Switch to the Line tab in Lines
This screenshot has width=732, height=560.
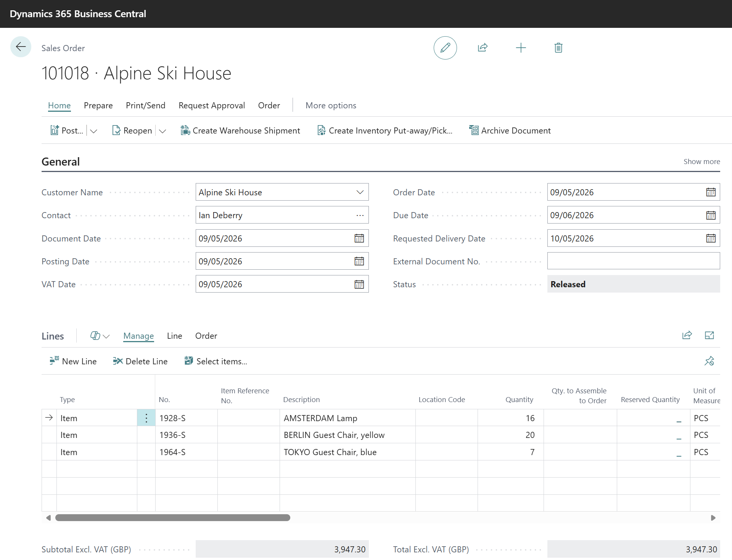[x=174, y=336]
